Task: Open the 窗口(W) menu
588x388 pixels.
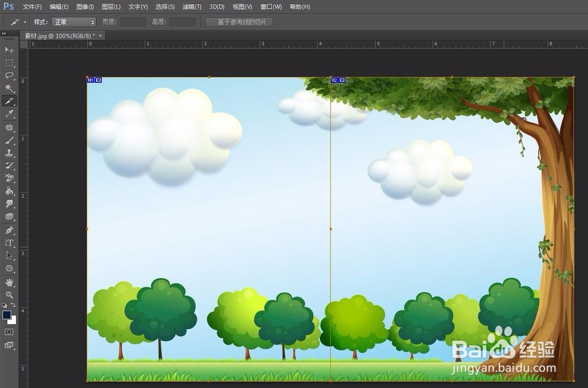Action: 270,6
